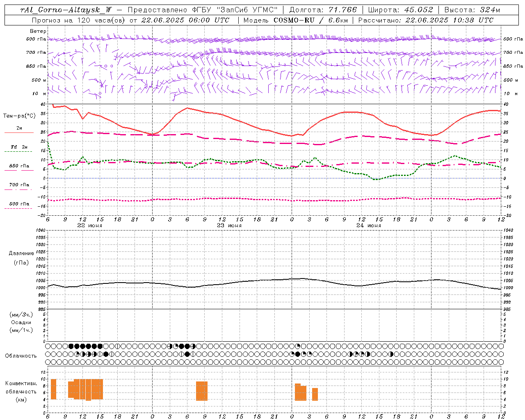Click the 22 июня date label
Viewport: 525px width, 420px height.
coord(90,226)
